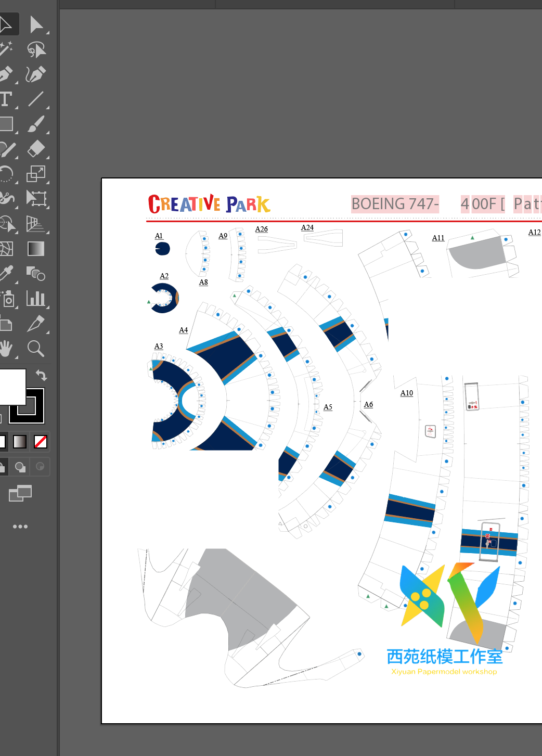Click part label 'A3'

tap(159, 346)
